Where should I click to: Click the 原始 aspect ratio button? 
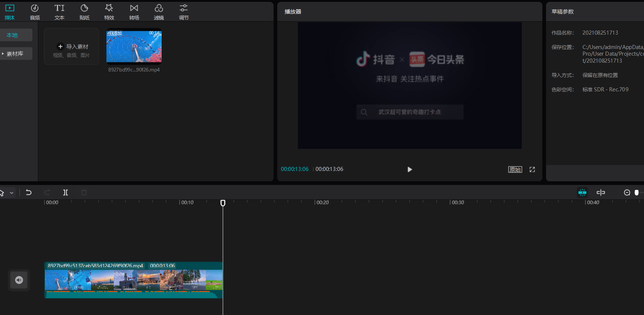pyautogui.click(x=515, y=169)
